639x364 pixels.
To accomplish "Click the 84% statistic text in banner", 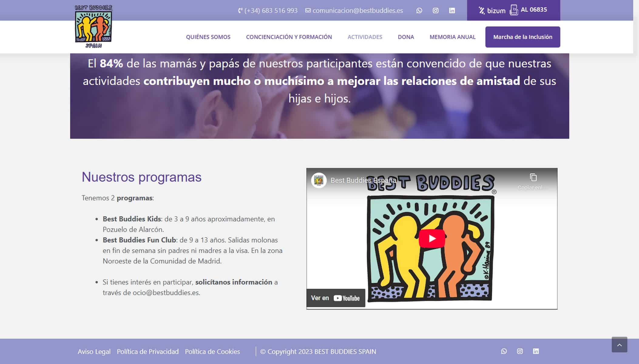I will coord(111,63).
